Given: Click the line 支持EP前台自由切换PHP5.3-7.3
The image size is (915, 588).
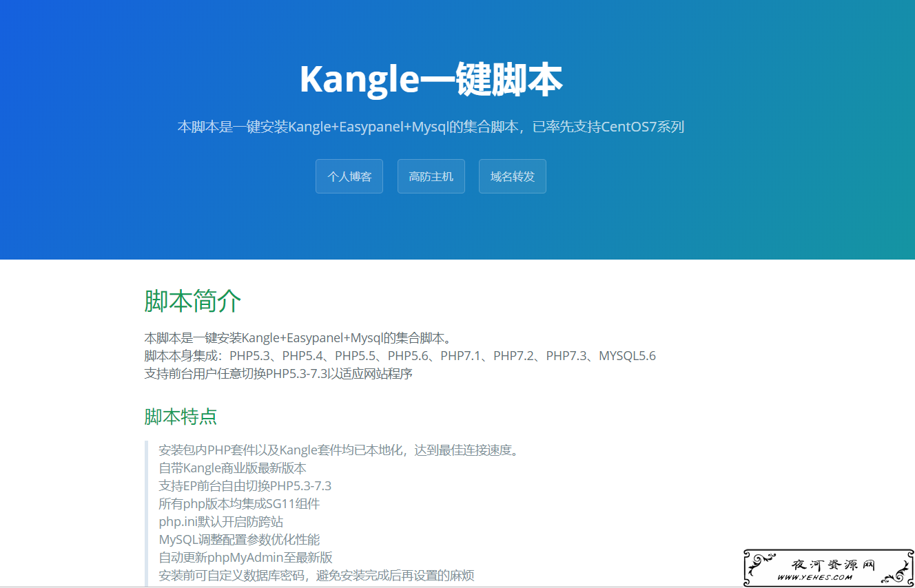Looking at the screenshot, I should 245,486.
